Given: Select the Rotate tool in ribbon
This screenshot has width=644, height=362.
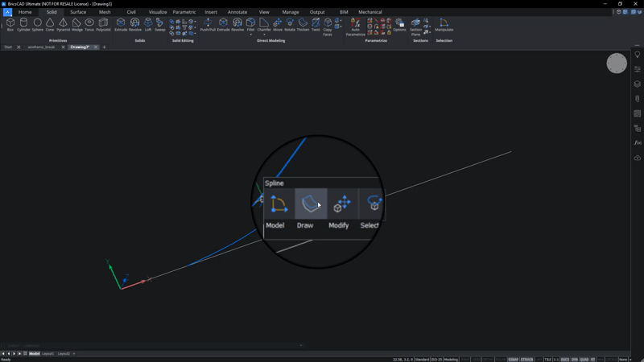Looking at the screenshot, I should (290, 24).
